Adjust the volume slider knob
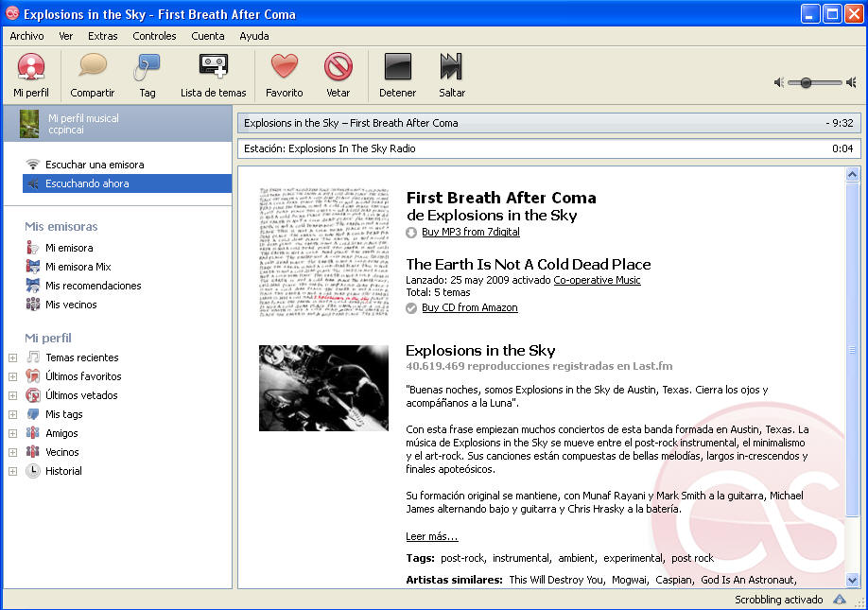868x610 pixels. point(806,82)
